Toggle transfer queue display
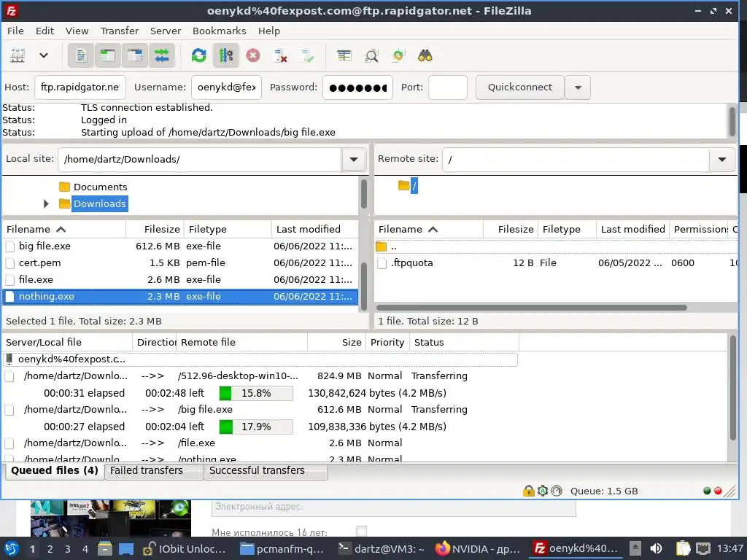Image resolution: width=747 pixels, height=560 pixels. 162,55
